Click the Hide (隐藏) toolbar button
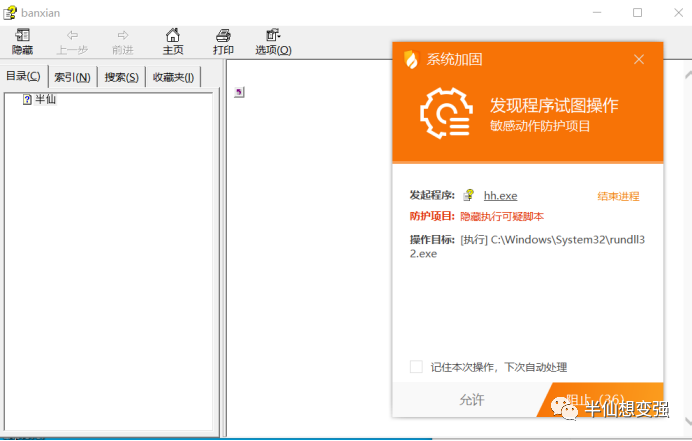692x441 pixels. click(x=23, y=42)
